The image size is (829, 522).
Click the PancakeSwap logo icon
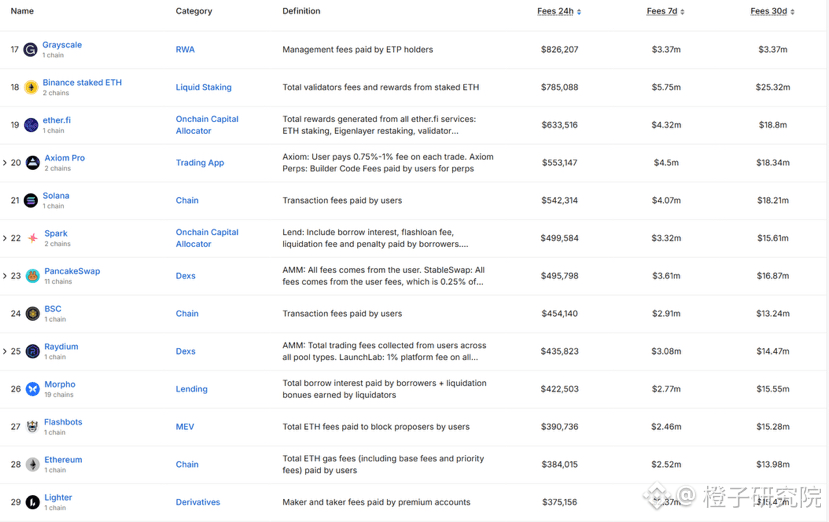pos(33,276)
